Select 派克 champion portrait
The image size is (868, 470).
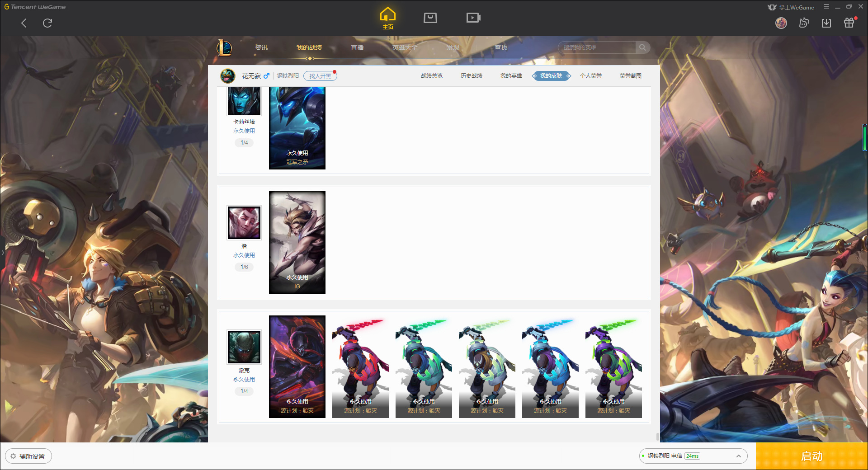point(244,347)
